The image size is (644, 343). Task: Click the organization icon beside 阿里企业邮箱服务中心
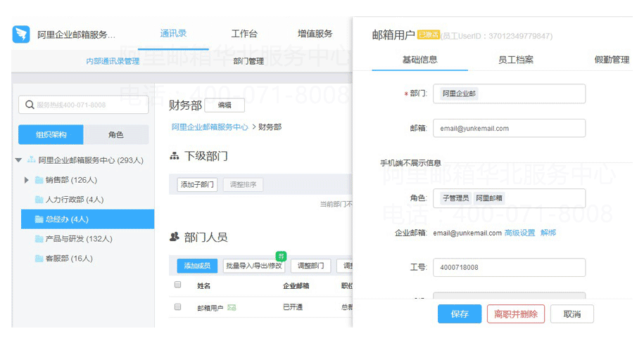[31, 160]
